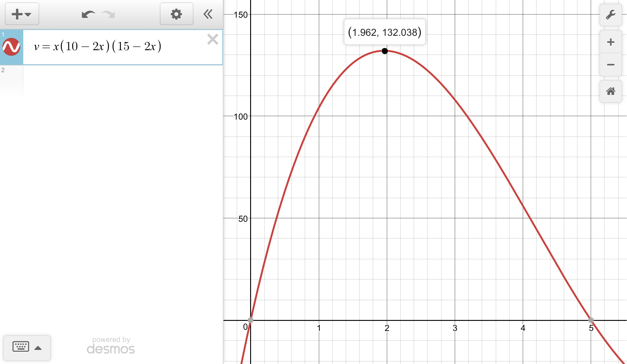Zoom out on the graph
Screen dimensions: 627x364
click(610, 65)
